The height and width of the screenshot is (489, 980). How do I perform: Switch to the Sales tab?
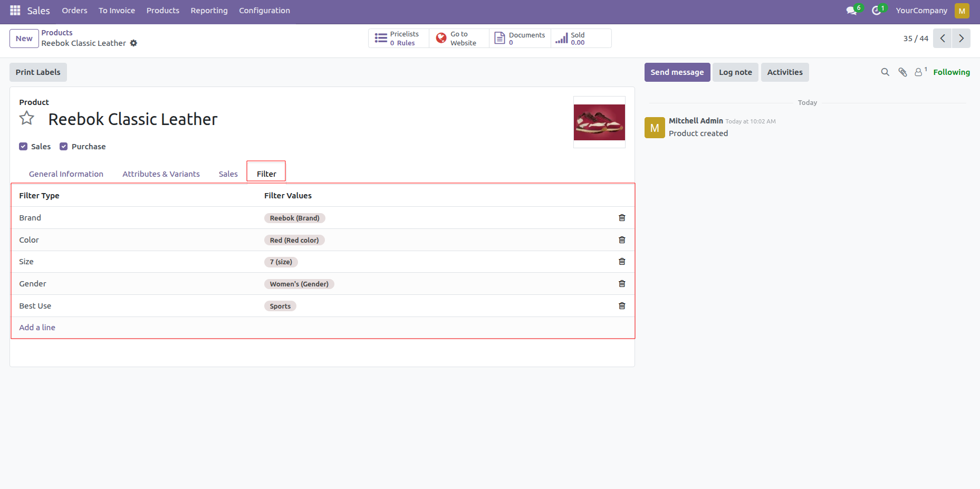coord(228,174)
